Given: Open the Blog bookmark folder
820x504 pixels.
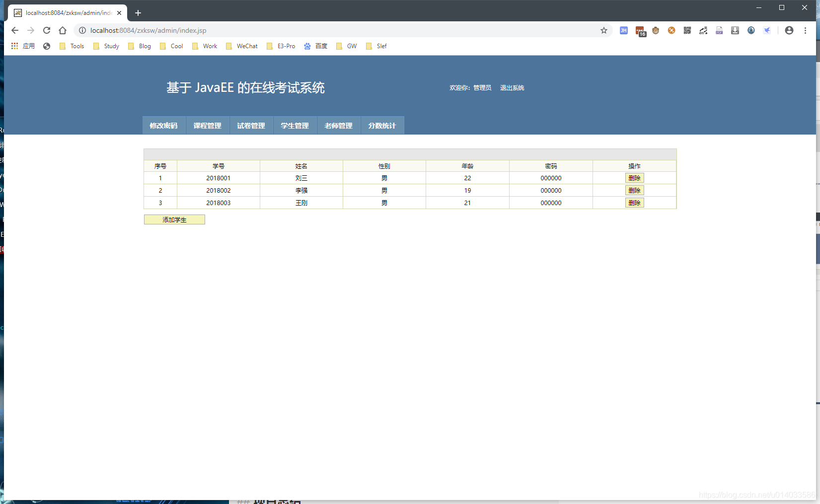Looking at the screenshot, I should (x=140, y=46).
